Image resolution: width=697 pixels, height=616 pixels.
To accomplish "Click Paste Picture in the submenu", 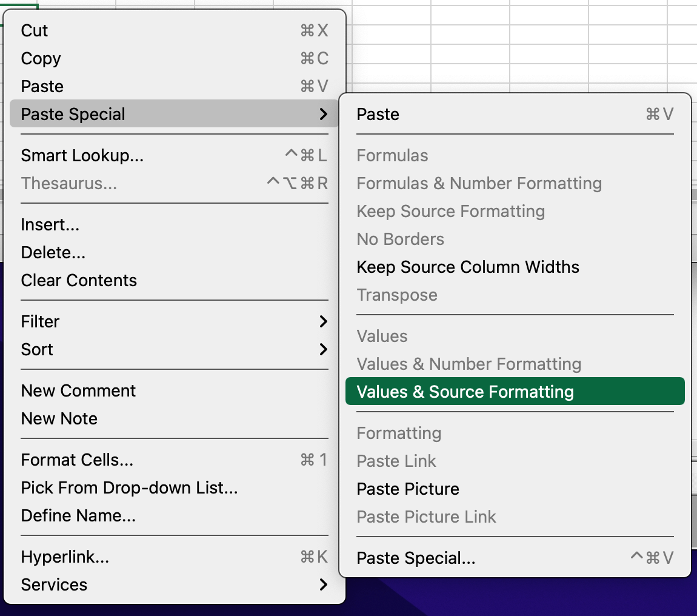I will pyautogui.click(x=408, y=489).
